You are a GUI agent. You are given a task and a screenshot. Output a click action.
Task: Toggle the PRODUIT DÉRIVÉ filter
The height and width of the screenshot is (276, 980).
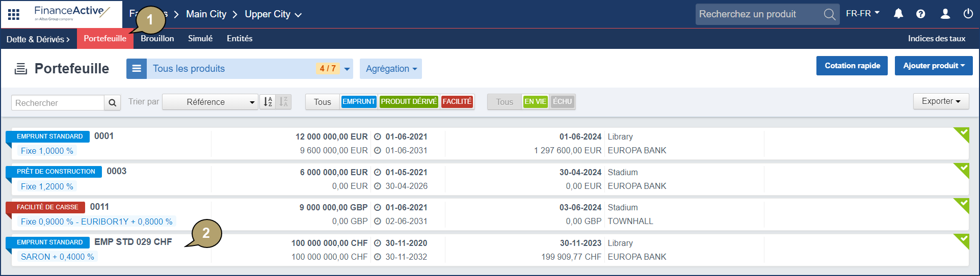tap(409, 102)
